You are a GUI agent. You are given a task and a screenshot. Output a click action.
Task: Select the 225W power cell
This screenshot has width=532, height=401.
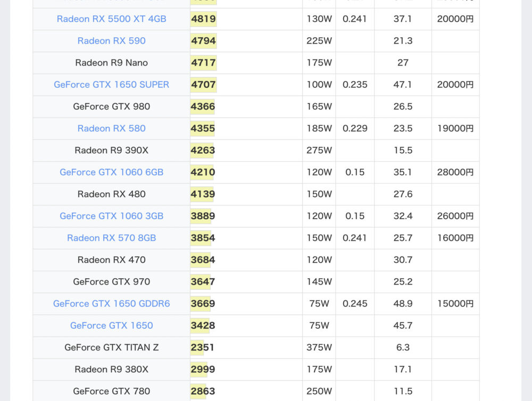click(319, 41)
